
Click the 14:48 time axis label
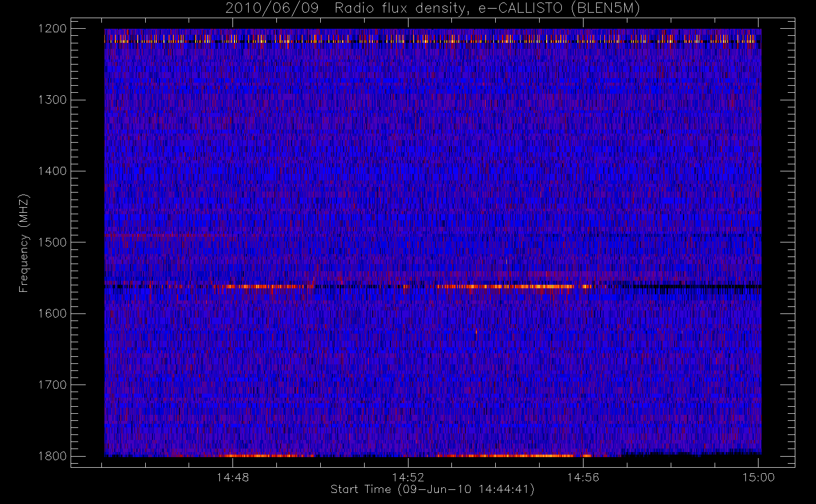coord(232,477)
